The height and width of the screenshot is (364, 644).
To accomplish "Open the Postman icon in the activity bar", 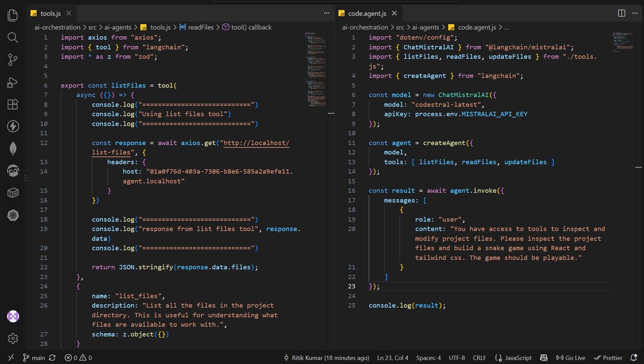I will [x=13, y=171].
